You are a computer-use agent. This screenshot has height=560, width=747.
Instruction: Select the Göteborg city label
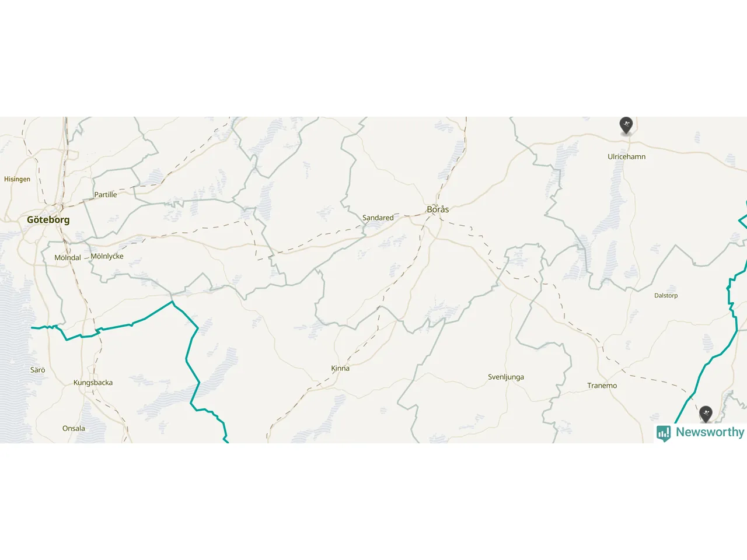tap(48, 220)
